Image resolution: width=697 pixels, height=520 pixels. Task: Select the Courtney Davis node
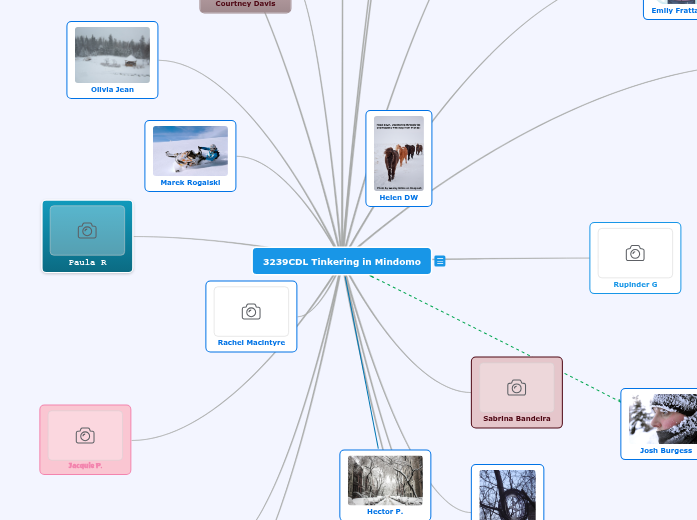coord(245,4)
